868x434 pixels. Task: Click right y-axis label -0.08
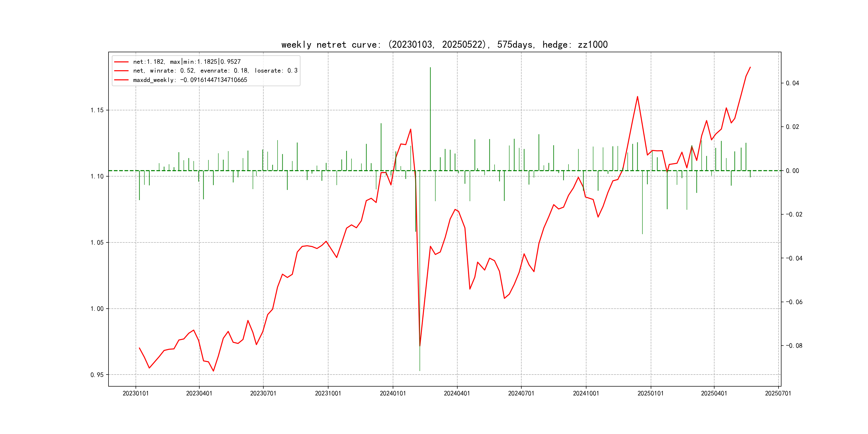click(x=794, y=346)
